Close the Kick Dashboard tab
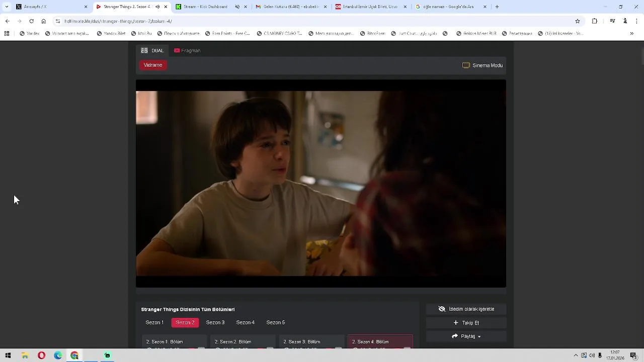The width and height of the screenshot is (644, 362). 246,7
